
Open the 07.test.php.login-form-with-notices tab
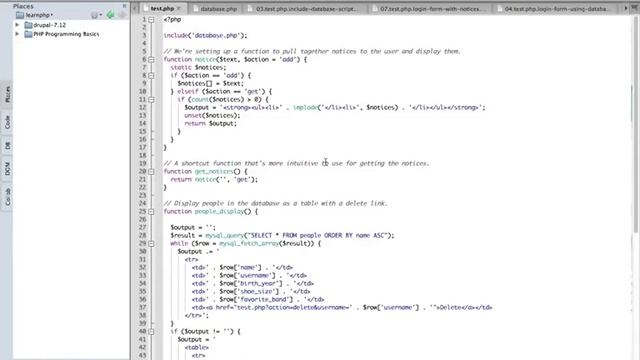tap(429, 9)
